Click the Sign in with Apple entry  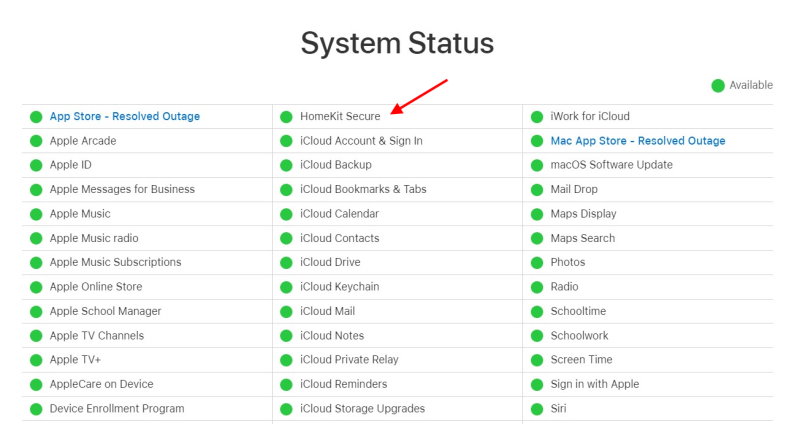coord(594,384)
